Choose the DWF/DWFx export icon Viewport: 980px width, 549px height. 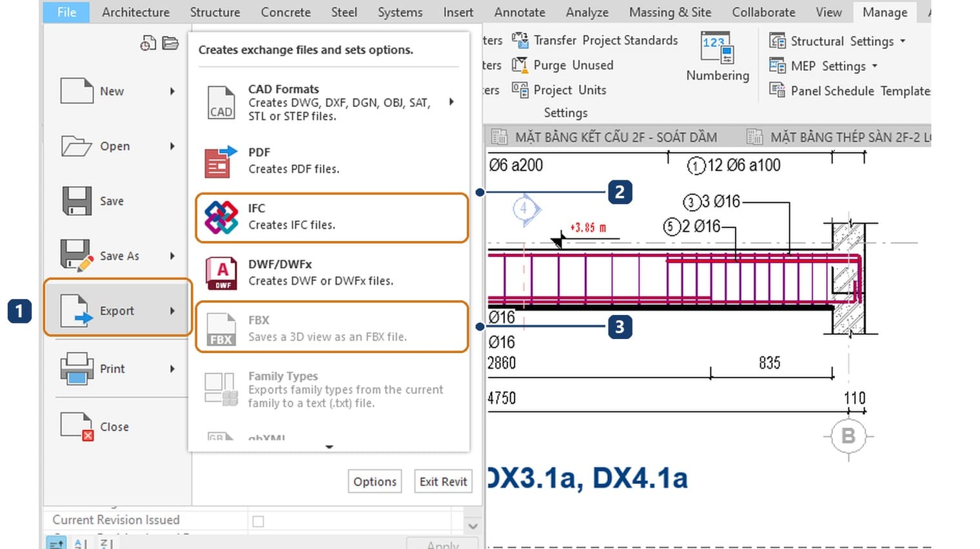coord(221,273)
